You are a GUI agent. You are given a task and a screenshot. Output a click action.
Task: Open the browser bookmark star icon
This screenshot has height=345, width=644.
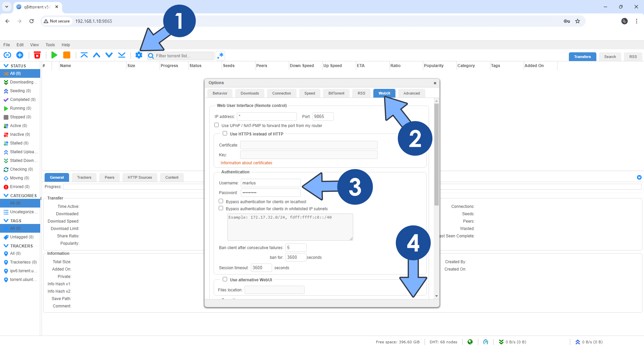[x=578, y=21]
